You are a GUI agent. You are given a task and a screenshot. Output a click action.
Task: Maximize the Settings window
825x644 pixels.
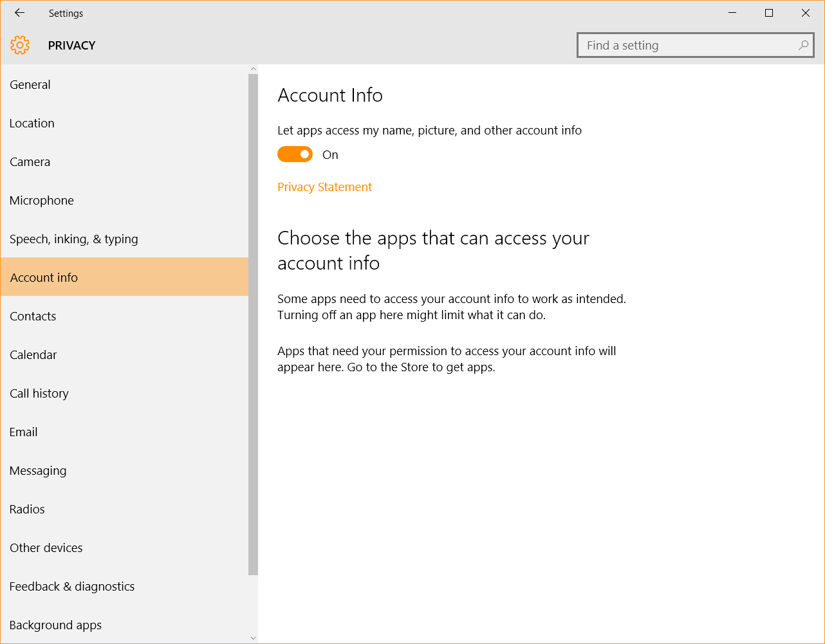click(x=769, y=13)
